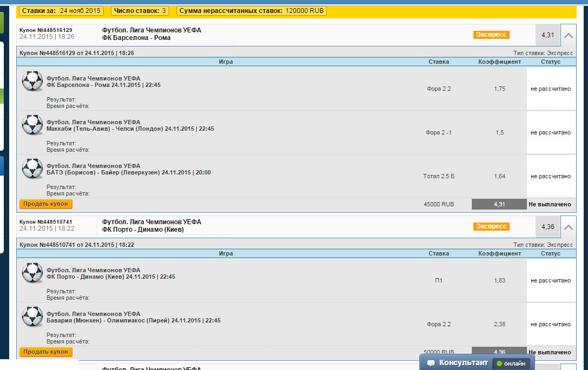Click Коэффициент column header in first coupon table
The image size is (588, 370).
[x=499, y=62]
